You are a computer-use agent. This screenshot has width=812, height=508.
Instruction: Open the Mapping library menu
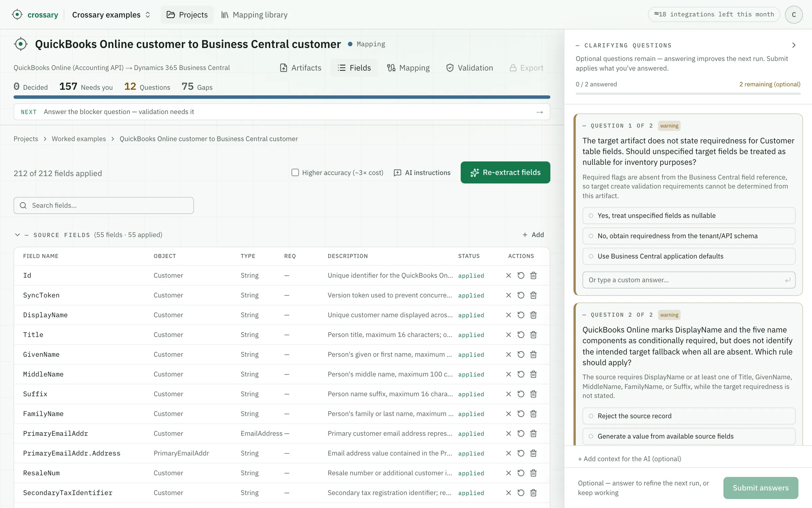[x=254, y=15]
